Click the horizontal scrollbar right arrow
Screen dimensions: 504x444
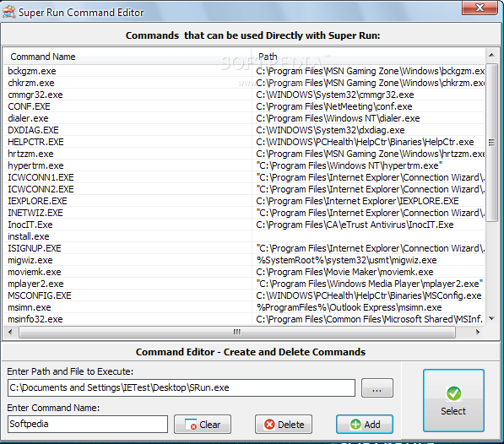pos(478,332)
